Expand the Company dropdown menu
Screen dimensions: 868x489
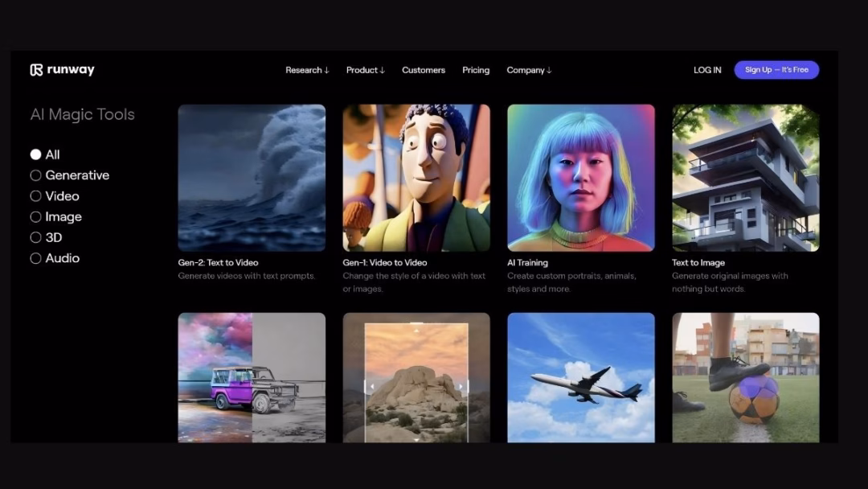529,70
